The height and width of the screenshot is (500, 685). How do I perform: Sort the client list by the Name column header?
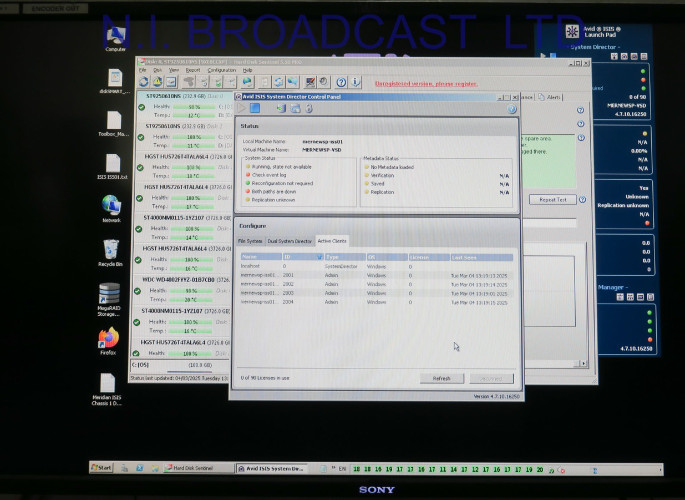(261, 257)
